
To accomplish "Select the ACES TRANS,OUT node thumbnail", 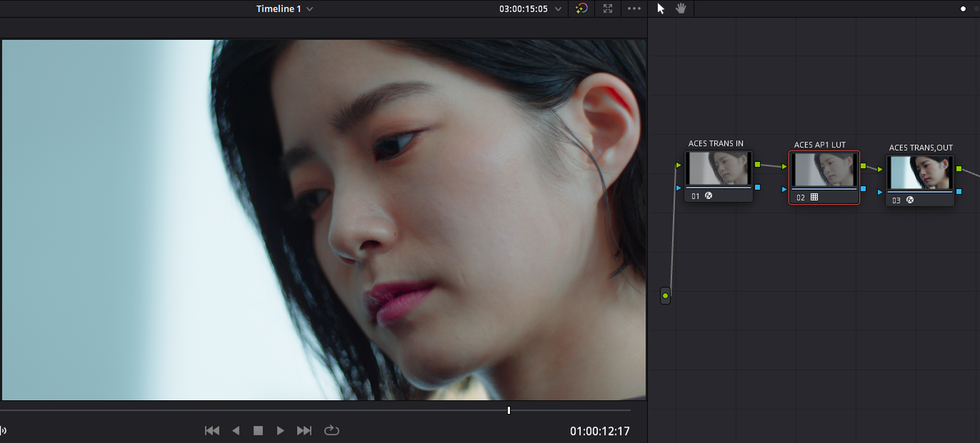I will point(920,173).
